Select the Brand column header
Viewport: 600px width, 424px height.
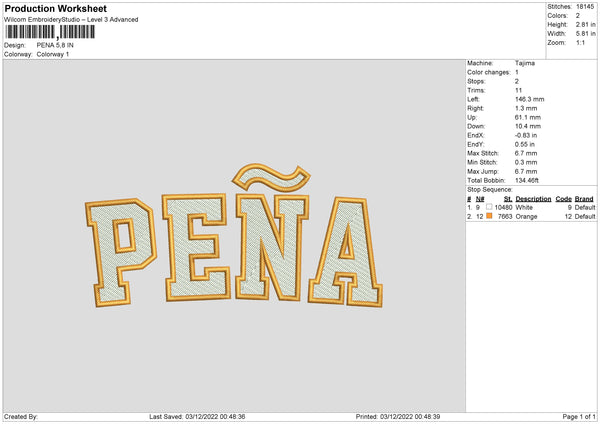pyautogui.click(x=584, y=198)
